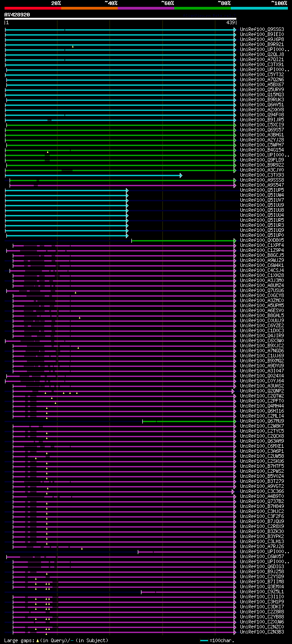Select hit label UniRef100_A6ESV0

[x=262, y=311]
